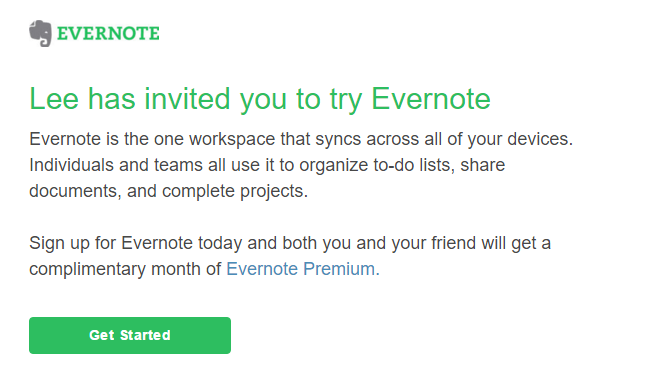Click the Get Started button
The image size is (661, 380).
[x=130, y=335]
